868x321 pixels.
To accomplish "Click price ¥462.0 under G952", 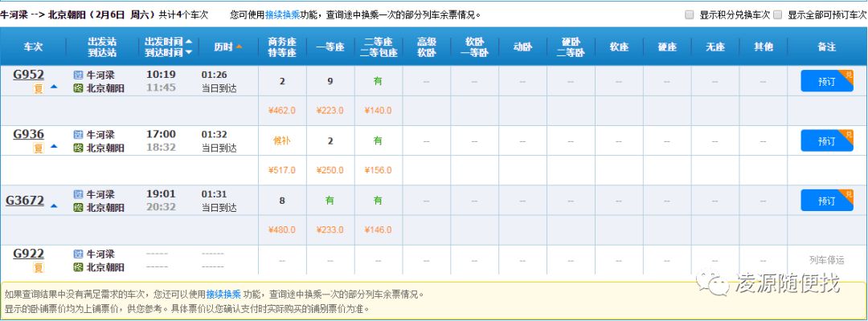I will (282, 111).
